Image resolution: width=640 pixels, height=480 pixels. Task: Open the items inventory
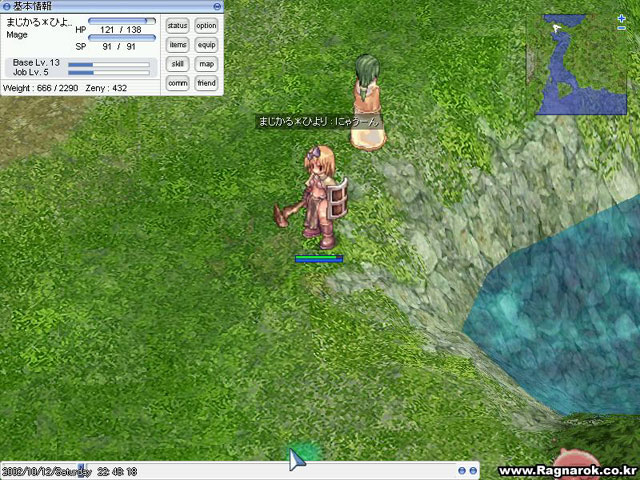178,45
